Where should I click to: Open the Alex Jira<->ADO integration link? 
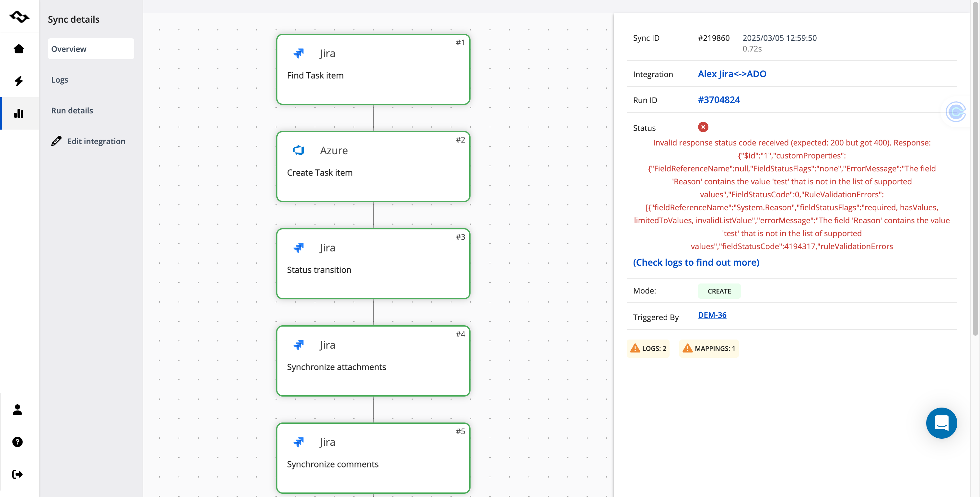[732, 74]
